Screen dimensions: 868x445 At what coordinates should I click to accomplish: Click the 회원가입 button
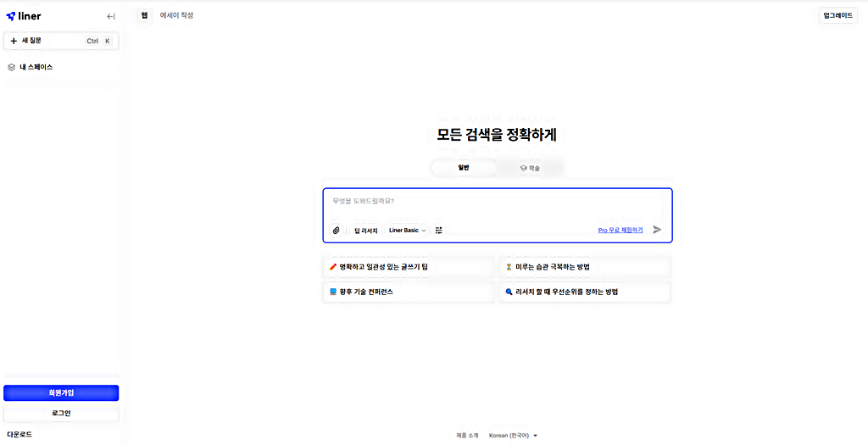tap(61, 393)
